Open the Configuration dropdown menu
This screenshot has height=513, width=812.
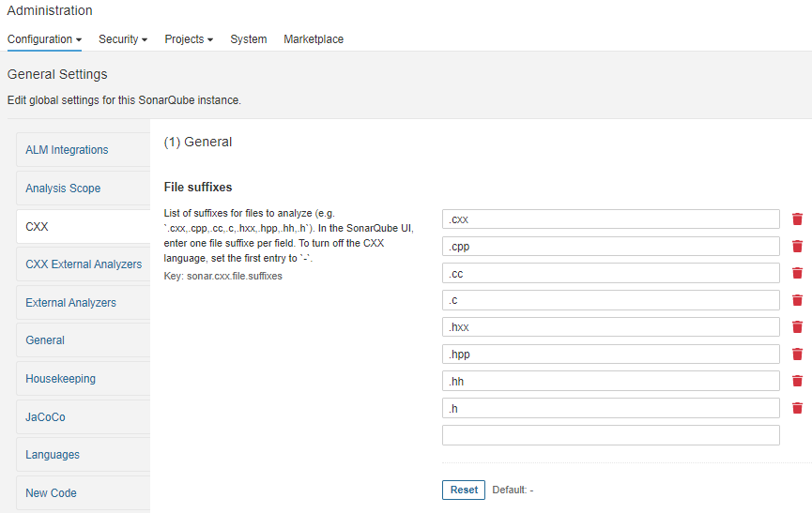click(44, 39)
